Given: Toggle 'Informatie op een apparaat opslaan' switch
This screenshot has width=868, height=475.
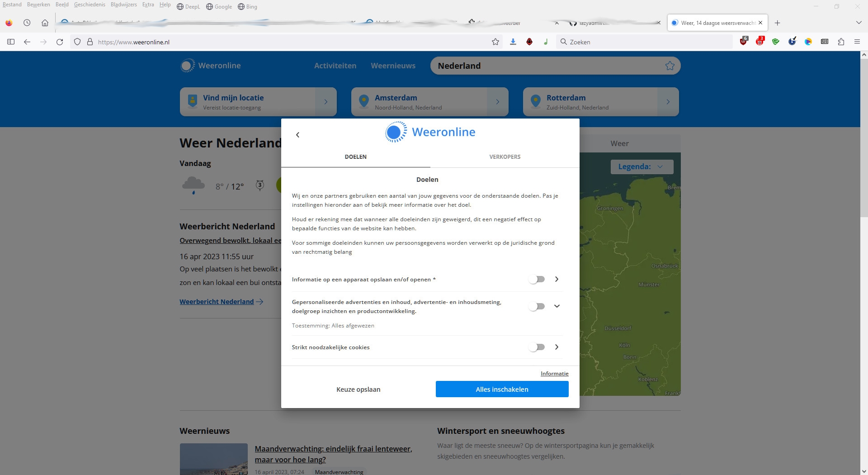Looking at the screenshot, I should (537, 279).
